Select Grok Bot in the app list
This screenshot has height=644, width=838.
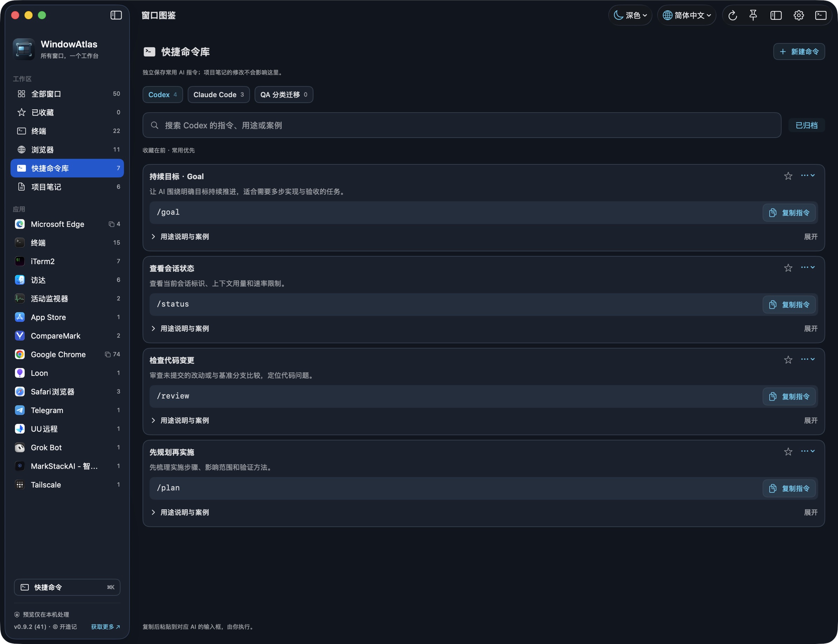point(67,447)
